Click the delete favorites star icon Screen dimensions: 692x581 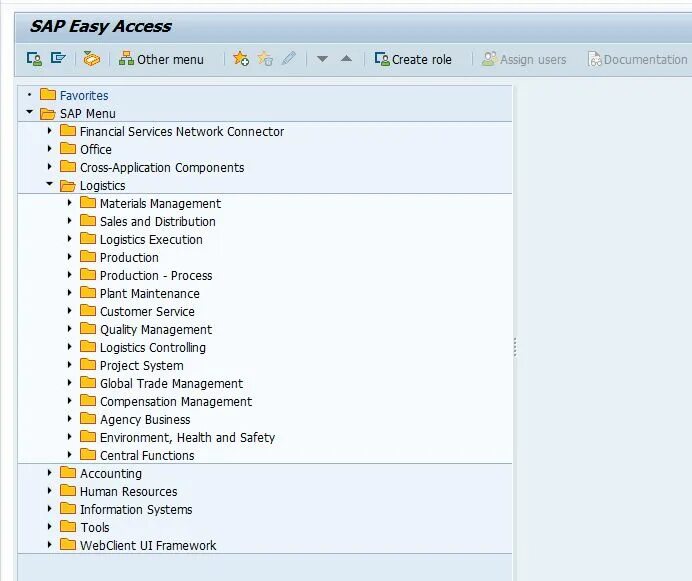[x=265, y=58]
